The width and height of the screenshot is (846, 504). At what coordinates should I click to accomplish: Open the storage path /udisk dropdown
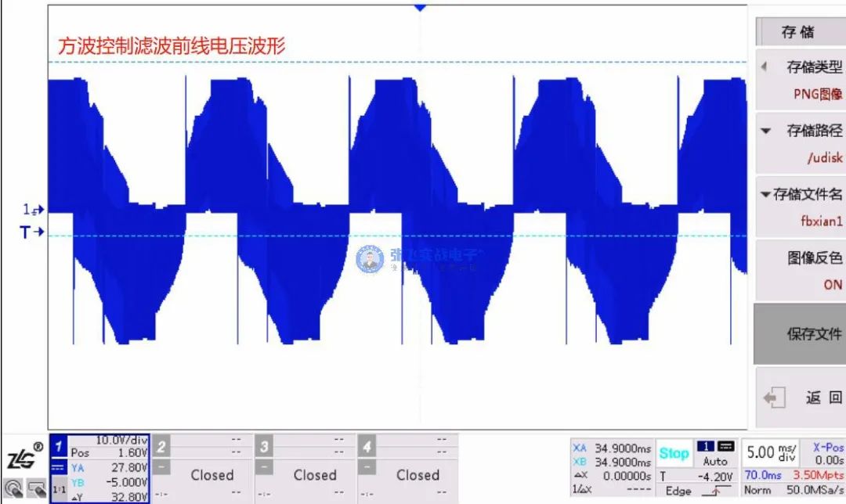tap(800, 143)
